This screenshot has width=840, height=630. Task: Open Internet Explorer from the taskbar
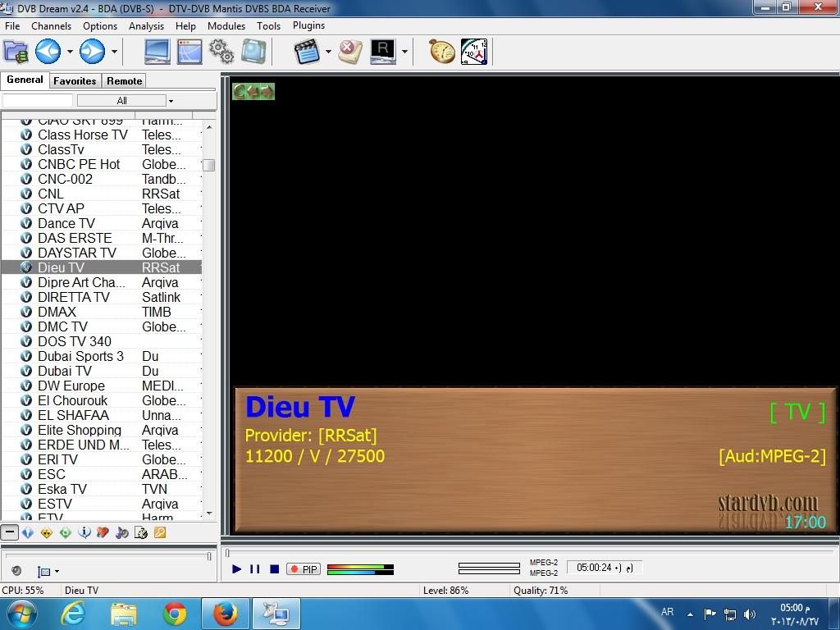(x=73, y=614)
